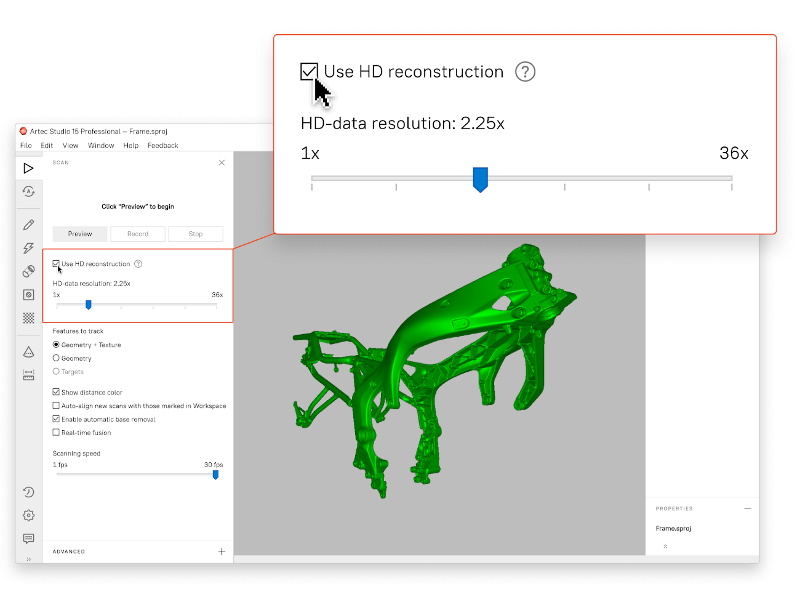
Task: Open the History clock icon
Action: [28, 492]
